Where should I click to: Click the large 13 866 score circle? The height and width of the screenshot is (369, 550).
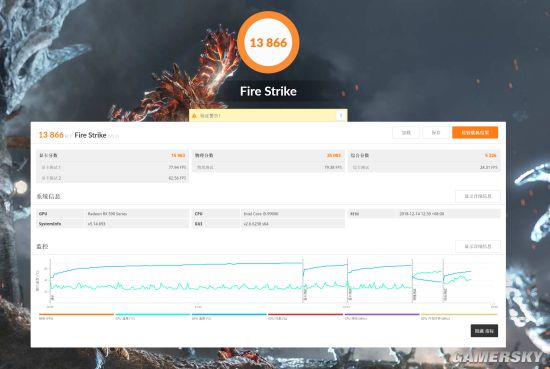click(x=268, y=42)
